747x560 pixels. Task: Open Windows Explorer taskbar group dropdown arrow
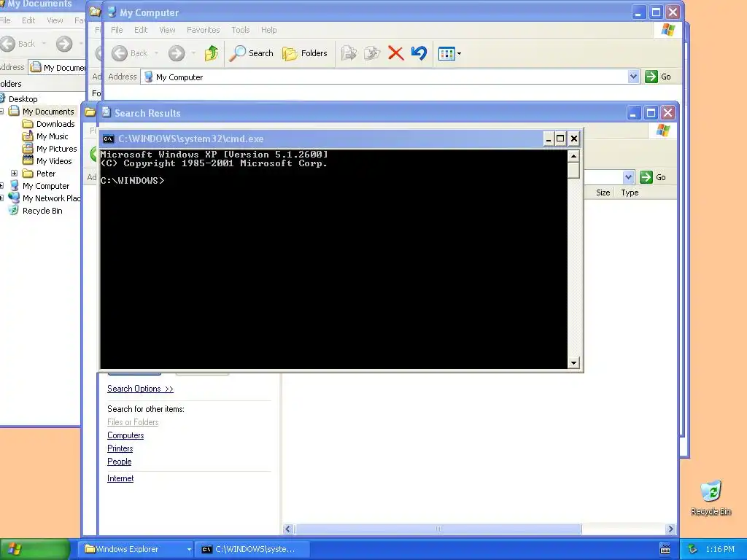(189, 550)
